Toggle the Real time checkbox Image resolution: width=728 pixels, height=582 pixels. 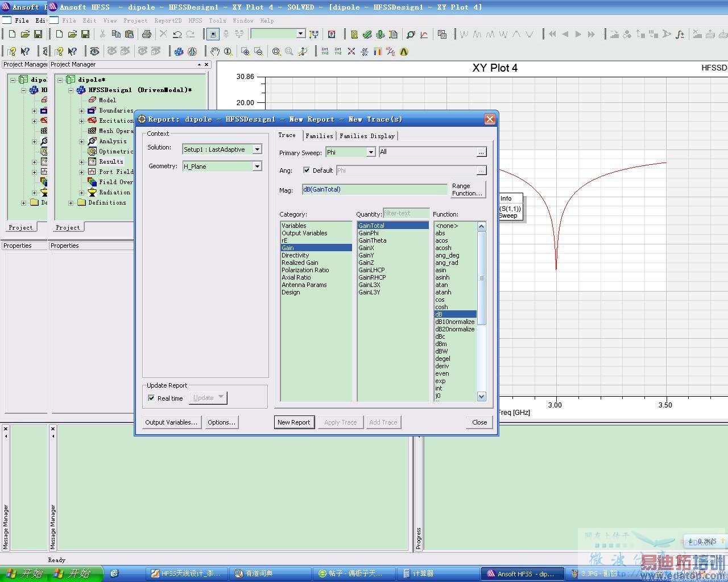(x=151, y=398)
